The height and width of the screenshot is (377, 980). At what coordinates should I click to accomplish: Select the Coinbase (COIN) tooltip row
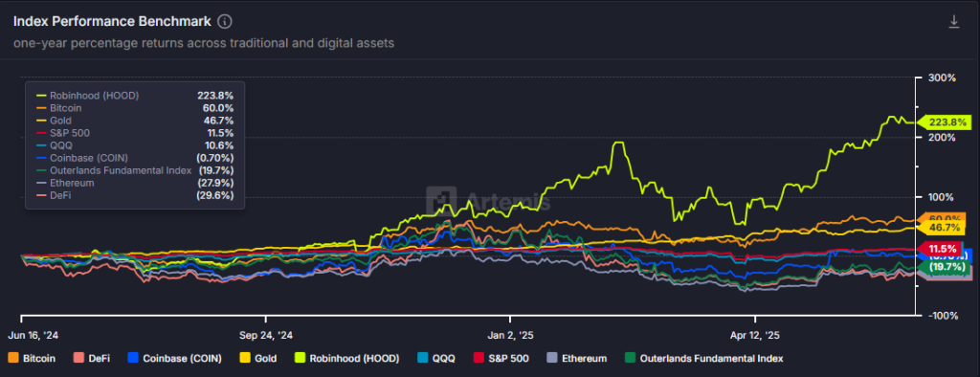135,158
